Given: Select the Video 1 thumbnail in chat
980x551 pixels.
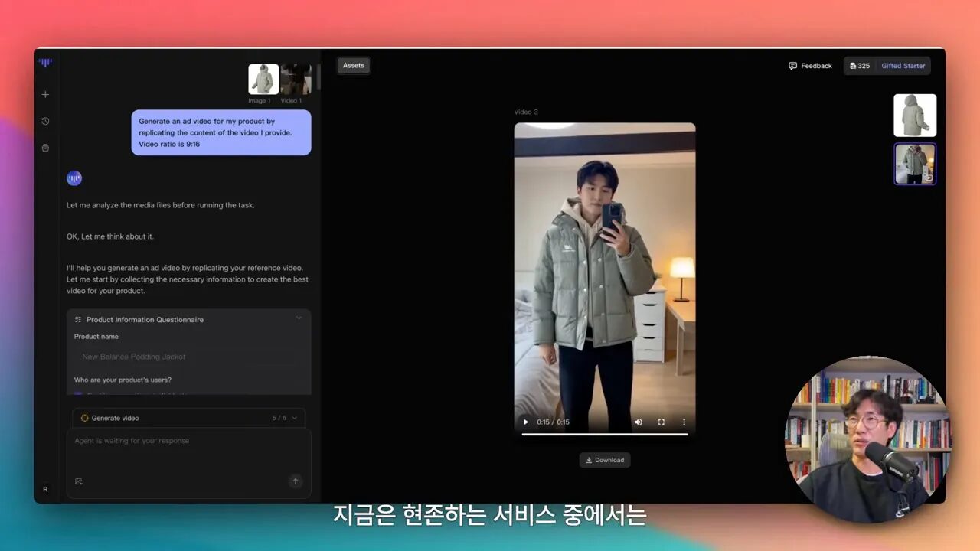Looking at the screenshot, I should pyautogui.click(x=296, y=79).
